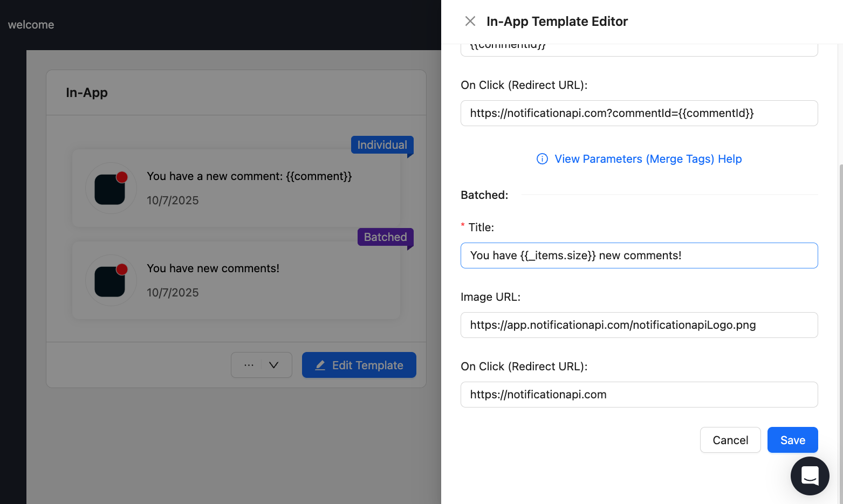The height and width of the screenshot is (504, 843).
Task: Click the Edit Template button
Action: (x=359, y=365)
